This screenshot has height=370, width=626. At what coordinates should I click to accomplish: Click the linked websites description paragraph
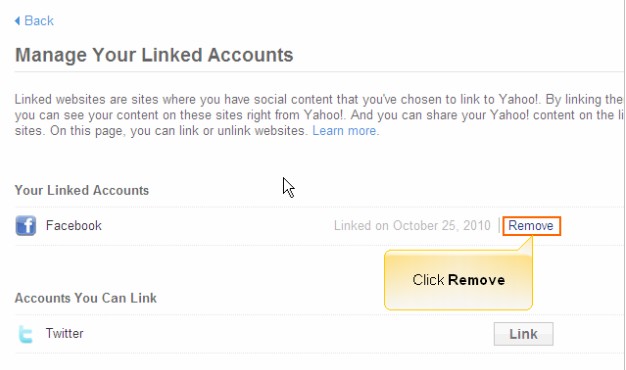319,115
